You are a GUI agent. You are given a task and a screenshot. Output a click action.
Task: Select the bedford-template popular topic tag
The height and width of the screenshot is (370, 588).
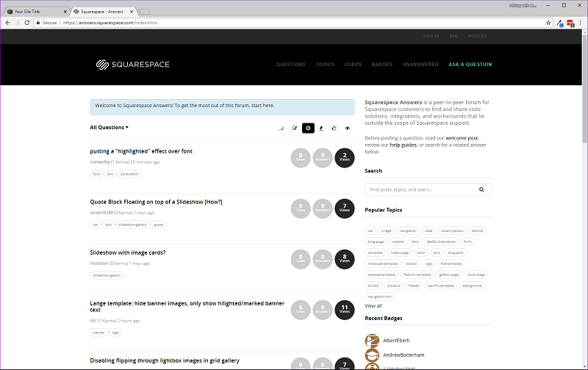click(441, 242)
